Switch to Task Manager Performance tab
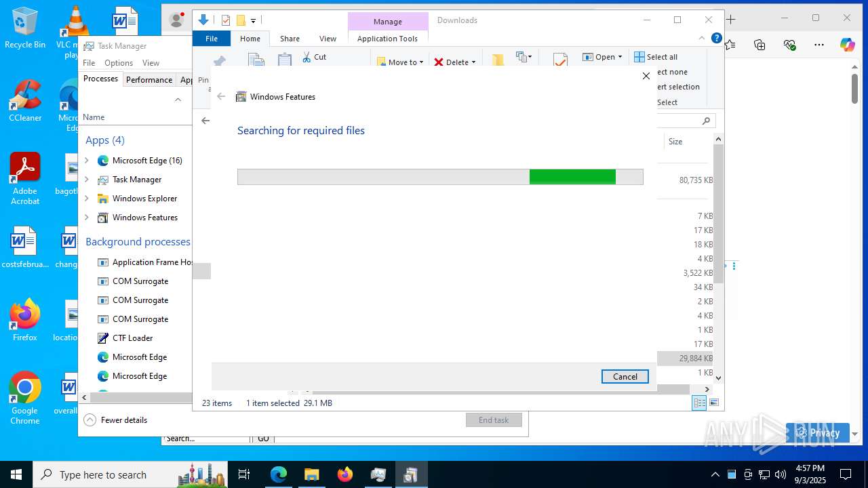868x488 pixels. tap(149, 79)
